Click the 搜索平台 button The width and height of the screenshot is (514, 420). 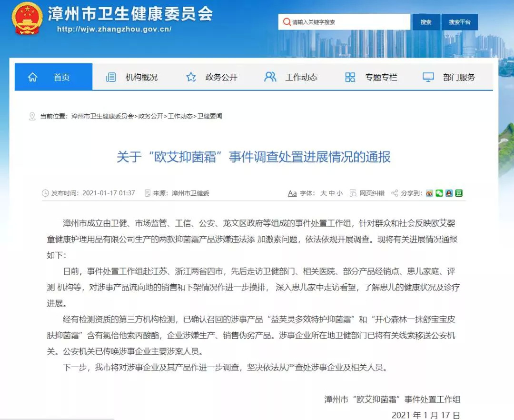(x=460, y=22)
